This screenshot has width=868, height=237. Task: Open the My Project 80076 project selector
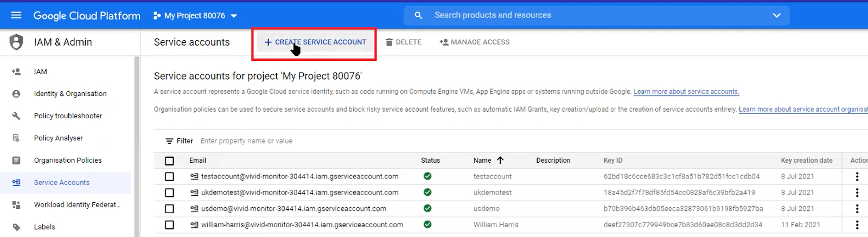point(195,16)
